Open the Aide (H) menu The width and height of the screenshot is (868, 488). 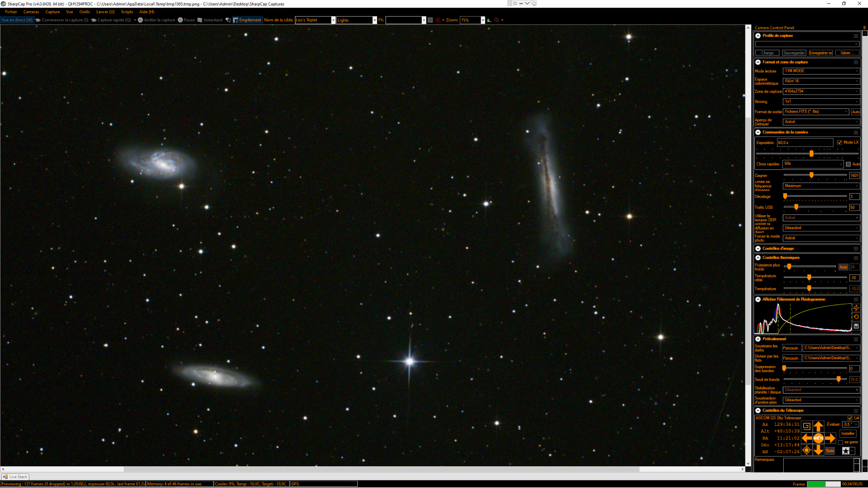147,12
